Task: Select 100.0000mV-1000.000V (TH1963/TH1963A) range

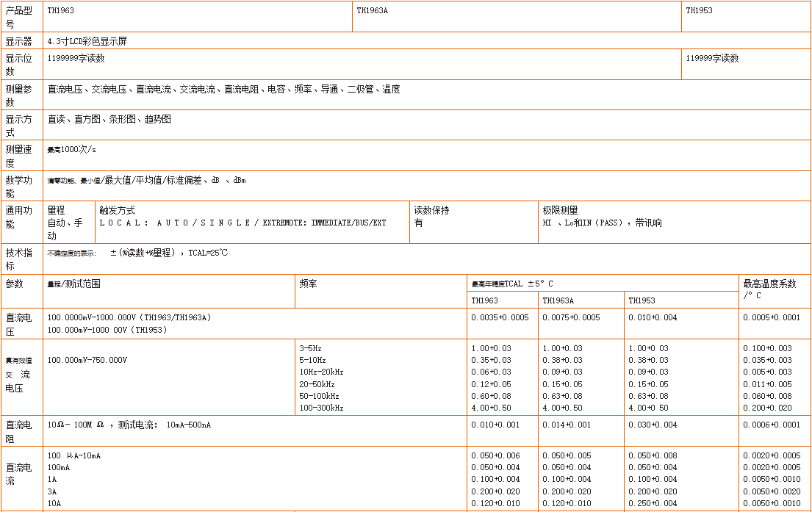Action: 129,317
